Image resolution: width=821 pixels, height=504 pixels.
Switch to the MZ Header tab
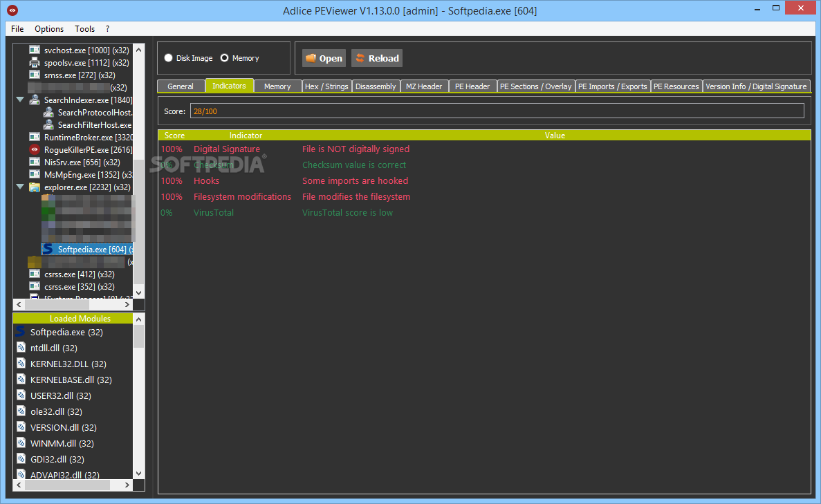click(x=424, y=86)
